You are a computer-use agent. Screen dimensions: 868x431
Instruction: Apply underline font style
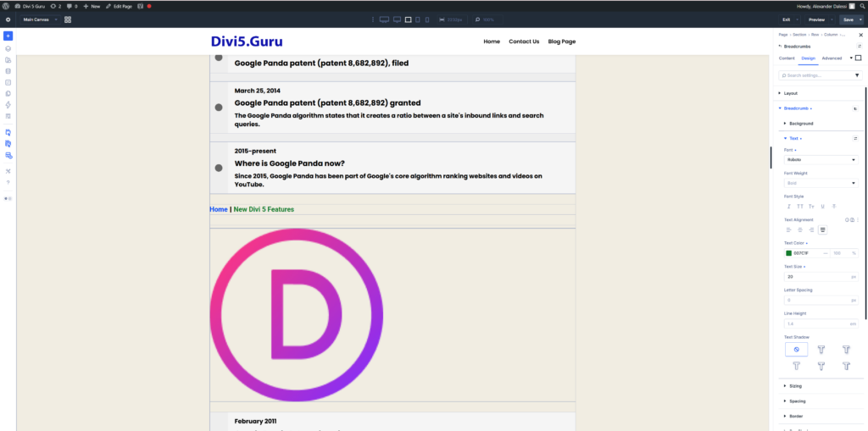point(822,207)
